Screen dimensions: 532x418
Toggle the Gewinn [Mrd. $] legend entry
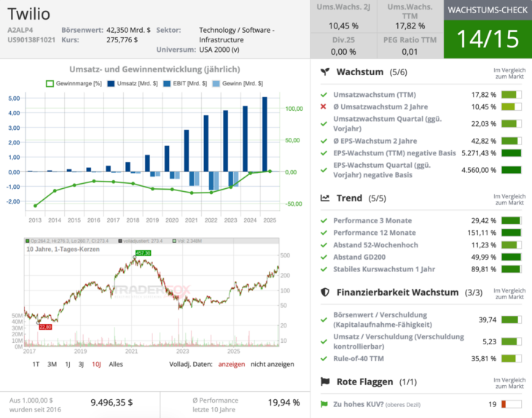pyautogui.click(x=238, y=84)
